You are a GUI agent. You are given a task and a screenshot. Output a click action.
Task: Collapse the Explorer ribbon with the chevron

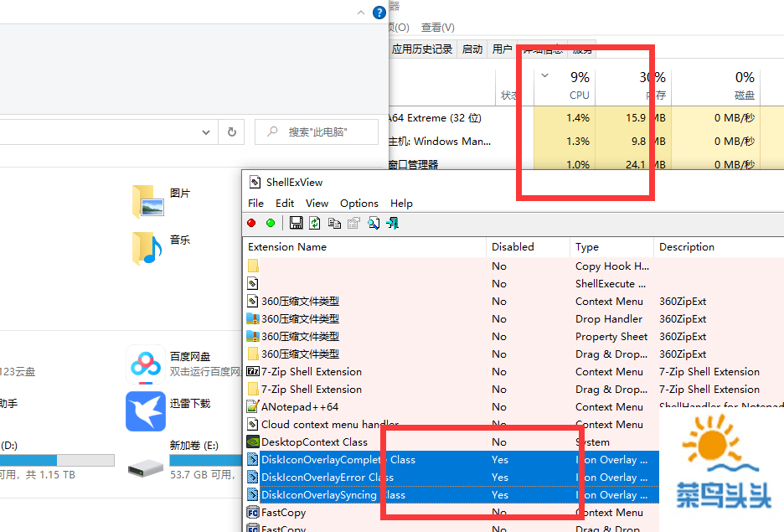point(361,13)
